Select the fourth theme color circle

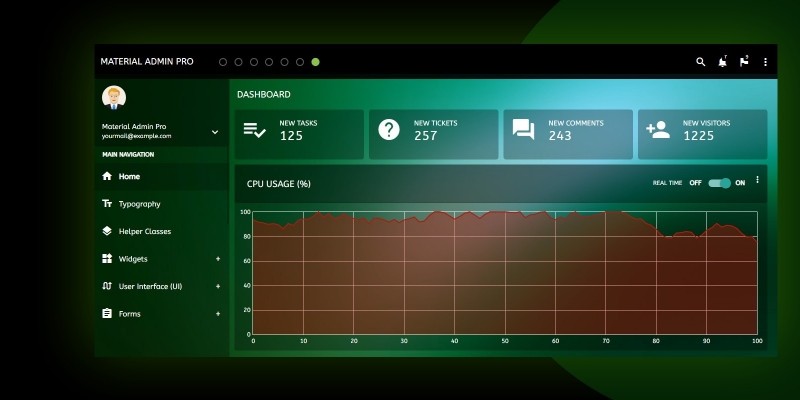[x=269, y=62]
